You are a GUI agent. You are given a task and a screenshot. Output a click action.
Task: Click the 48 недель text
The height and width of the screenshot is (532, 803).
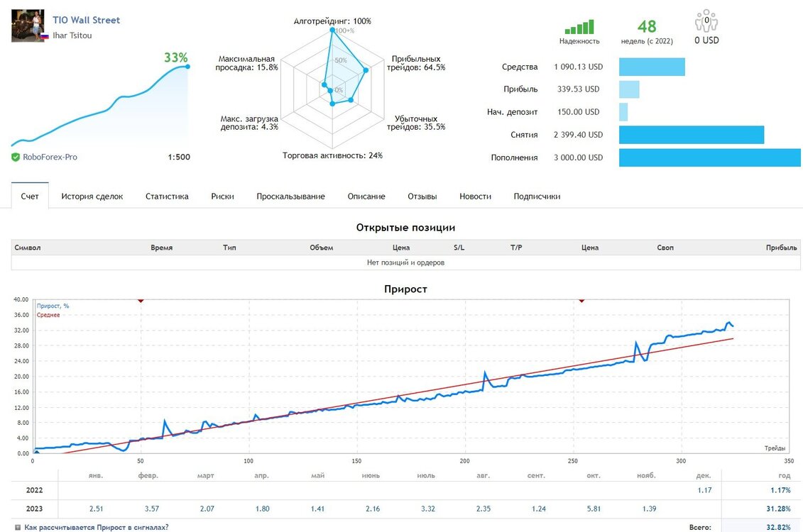tap(647, 33)
